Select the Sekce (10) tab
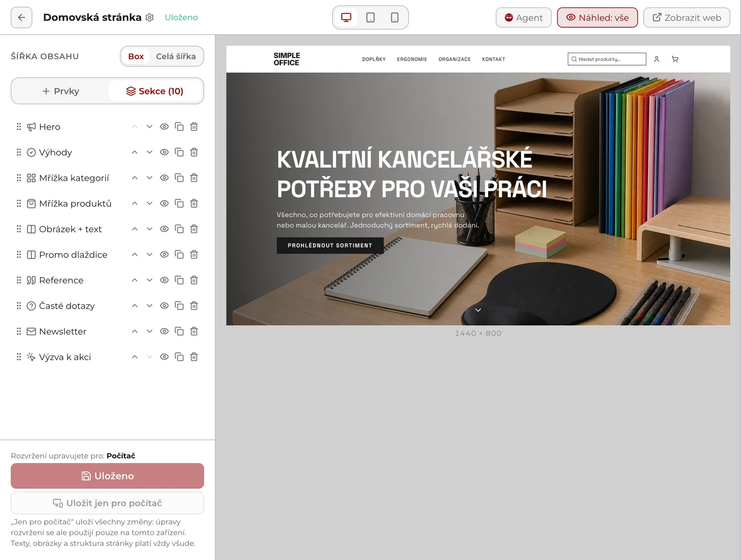Screen dimensions: 741x560 (155, 91)
